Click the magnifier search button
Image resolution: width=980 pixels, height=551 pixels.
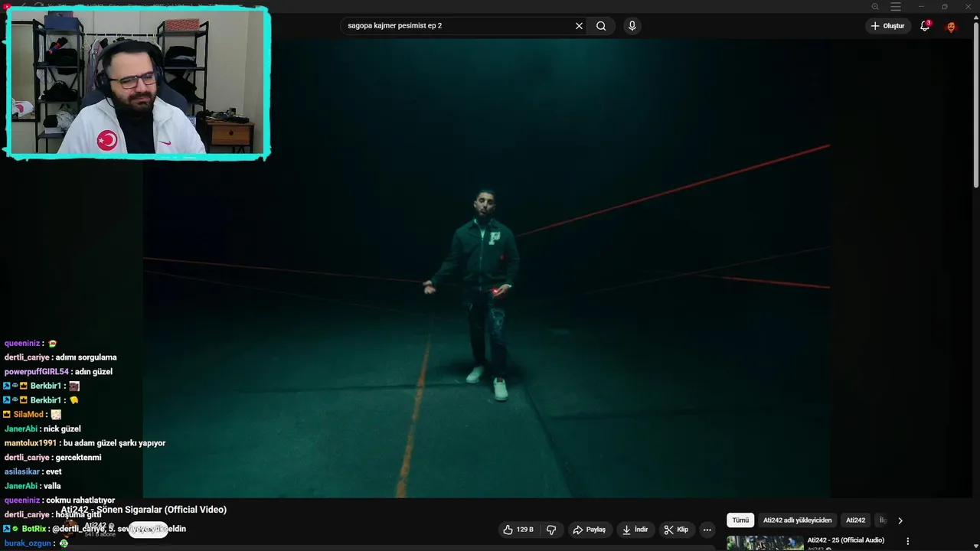pos(601,26)
